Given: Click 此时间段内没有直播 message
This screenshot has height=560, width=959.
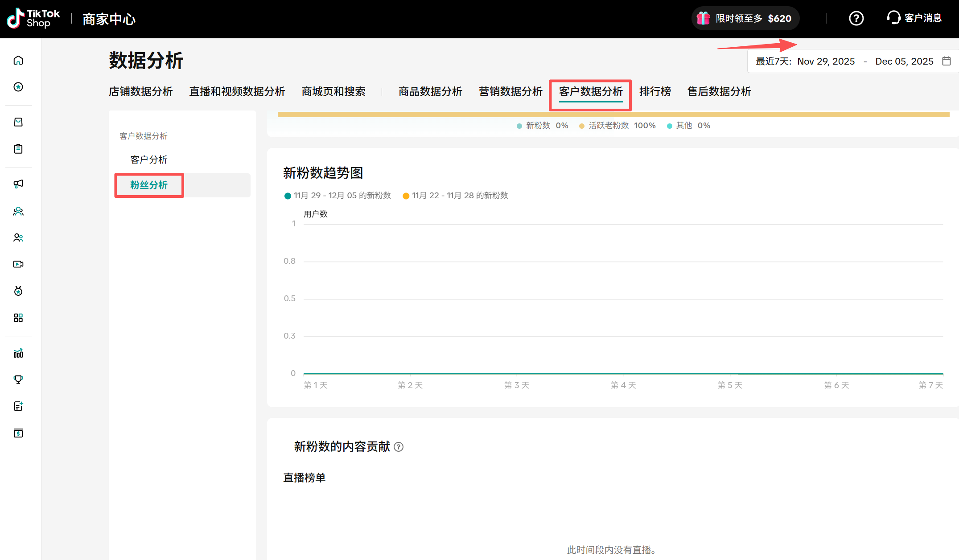Looking at the screenshot, I should (x=613, y=550).
